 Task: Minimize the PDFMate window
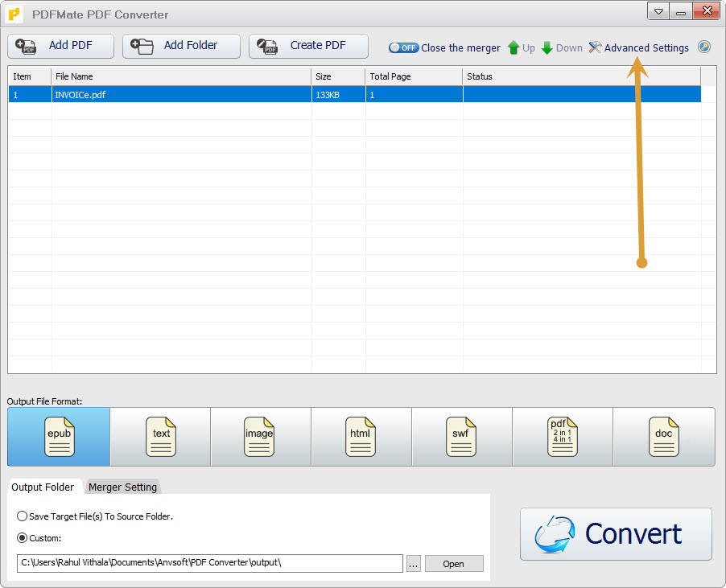tap(681, 11)
